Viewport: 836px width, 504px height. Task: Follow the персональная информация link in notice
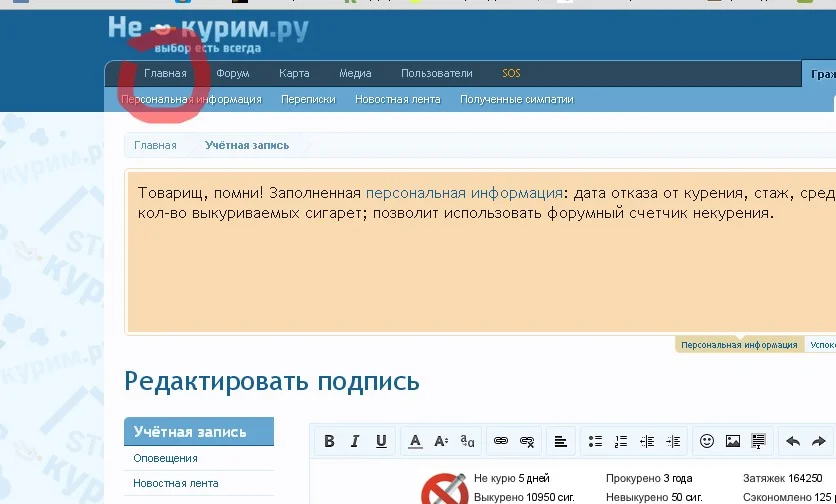pyautogui.click(x=464, y=193)
